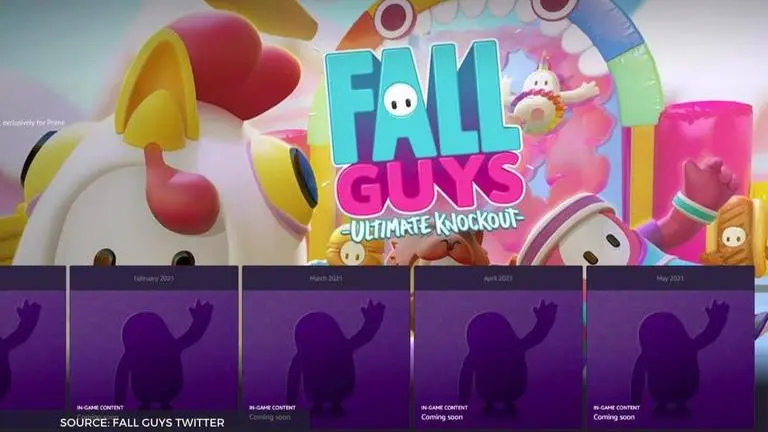Open the May 2021 silhouette reward card
768x432 pixels.
click(x=670, y=348)
